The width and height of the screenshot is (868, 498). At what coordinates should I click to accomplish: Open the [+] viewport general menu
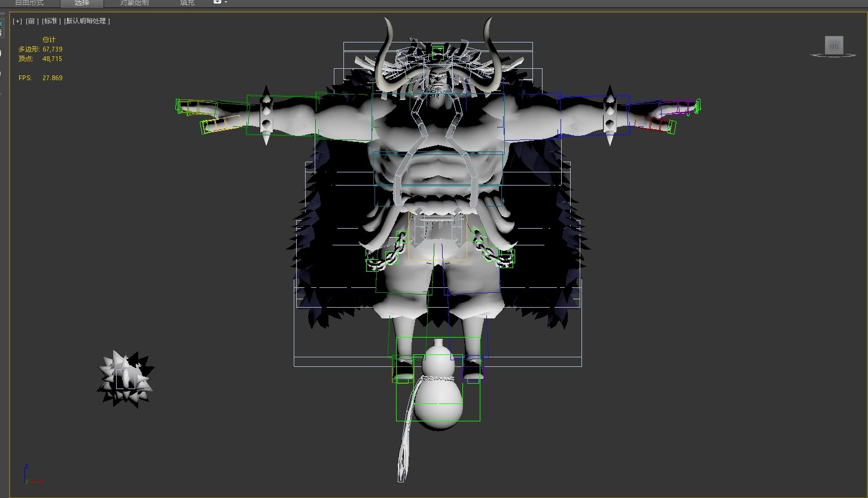tap(17, 21)
